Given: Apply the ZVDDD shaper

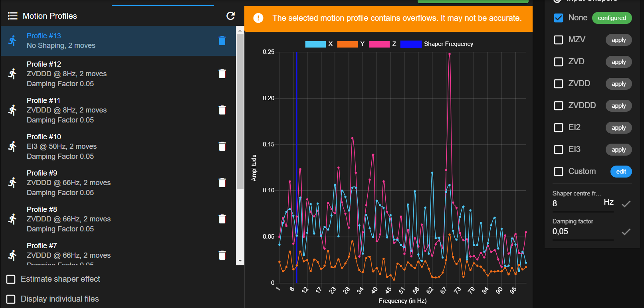Looking at the screenshot, I should 618,106.
